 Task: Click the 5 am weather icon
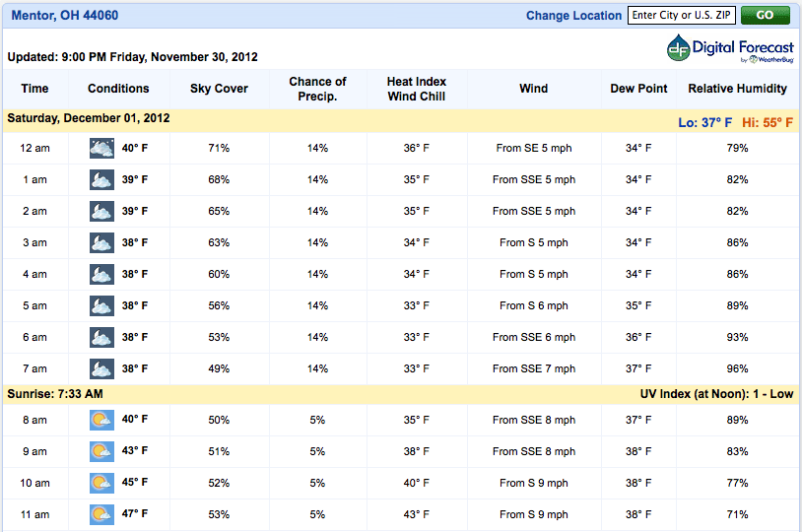point(101,305)
